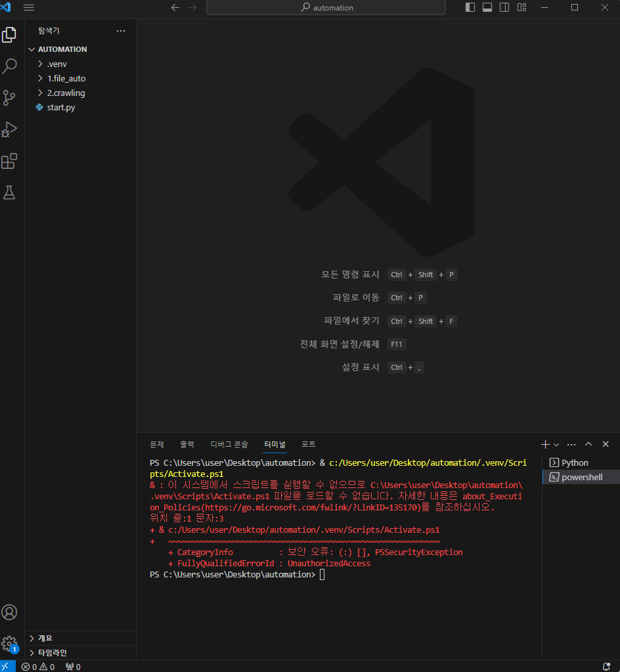Image resolution: width=620 pixels, height=672 pixels.
Task: Select the 터미널 panel tab
Action: [x=275, y=445]
